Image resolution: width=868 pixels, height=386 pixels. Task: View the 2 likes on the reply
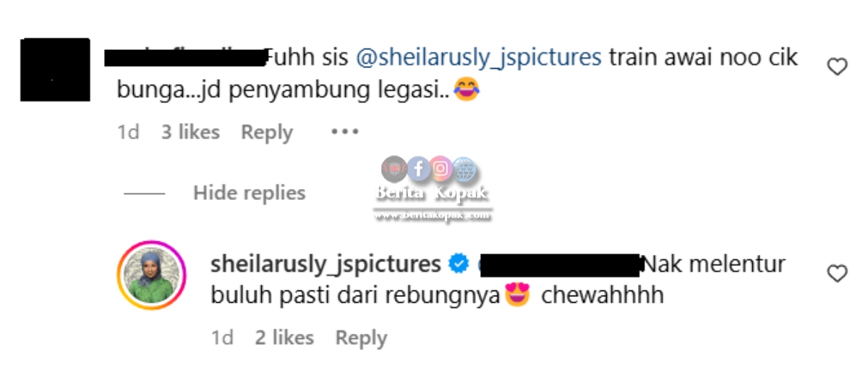click(x=284, y=338)
